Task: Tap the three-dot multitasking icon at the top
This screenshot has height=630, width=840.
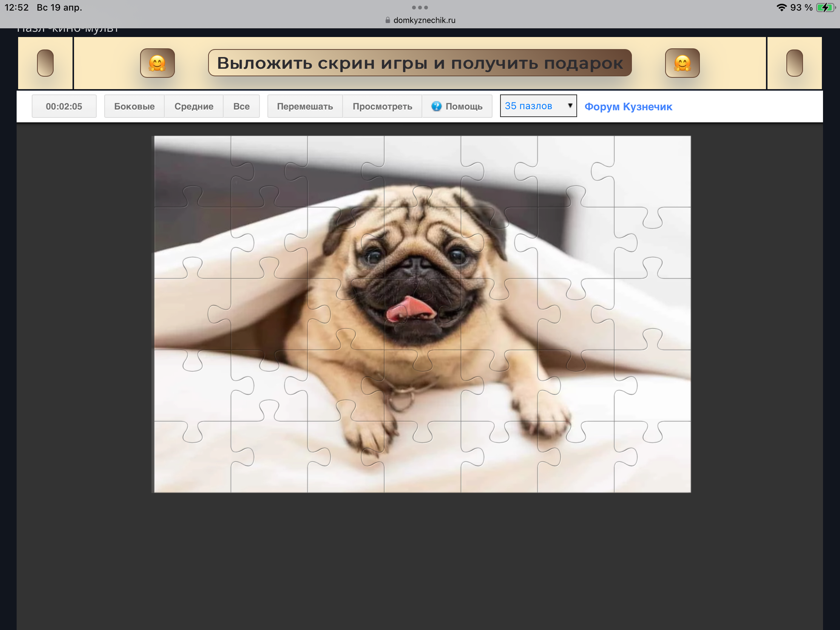Action: [420, 8]
